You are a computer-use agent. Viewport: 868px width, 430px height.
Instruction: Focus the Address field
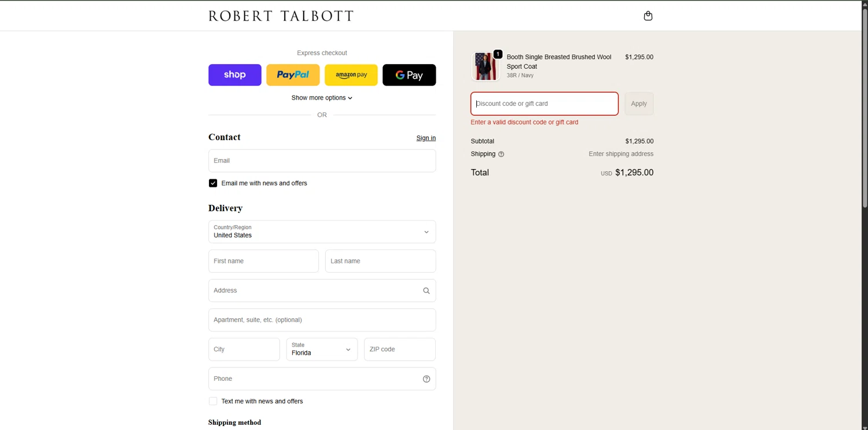[x=322, y=291]
